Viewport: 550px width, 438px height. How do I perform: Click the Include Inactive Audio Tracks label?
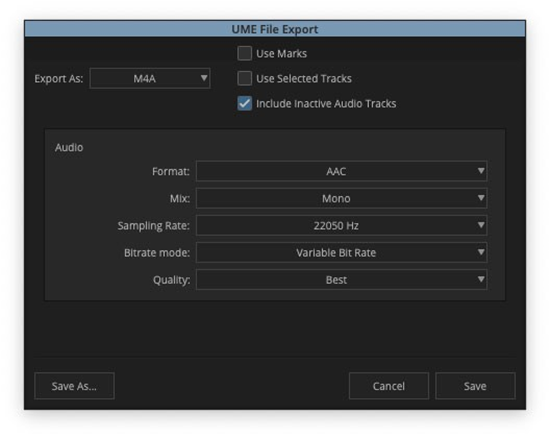[x=326, y=104]
